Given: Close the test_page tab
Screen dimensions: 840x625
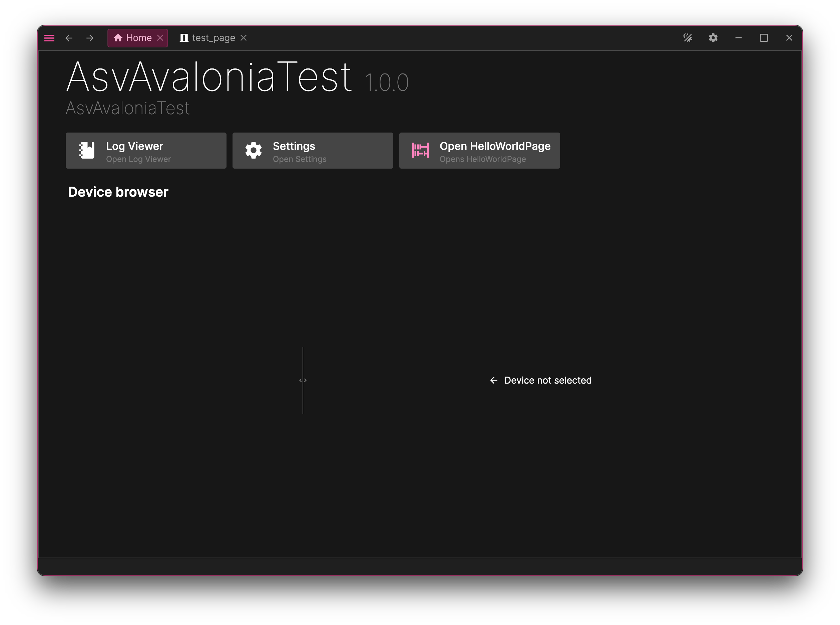Looking at the screenshot, I should (x=244, y=37).
